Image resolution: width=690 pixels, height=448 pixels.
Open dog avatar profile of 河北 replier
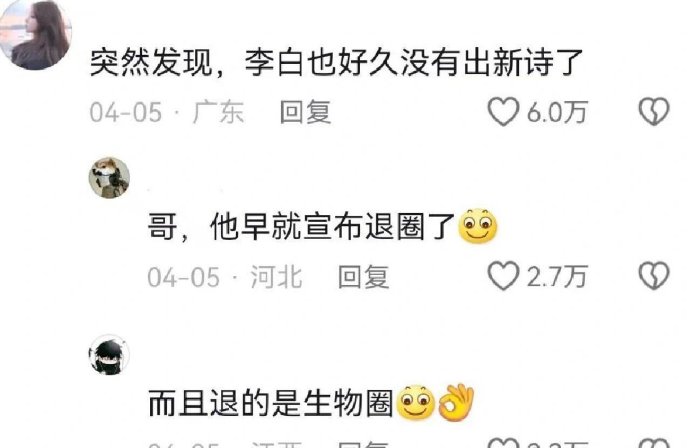point(109,177)
